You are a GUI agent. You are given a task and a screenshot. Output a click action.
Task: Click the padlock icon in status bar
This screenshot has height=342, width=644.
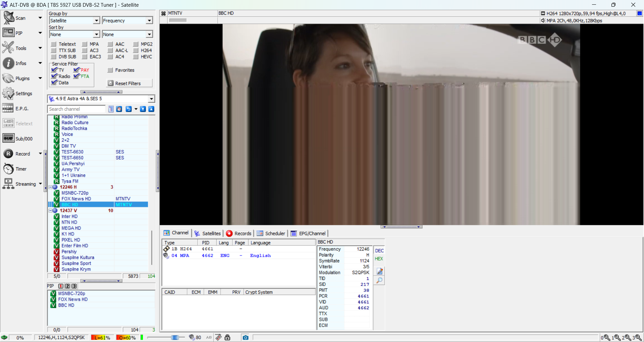(x=227, y=337)
